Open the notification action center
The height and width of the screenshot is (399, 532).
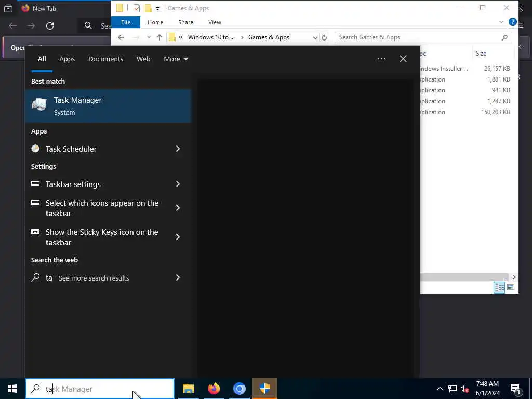tap(516, 389)
